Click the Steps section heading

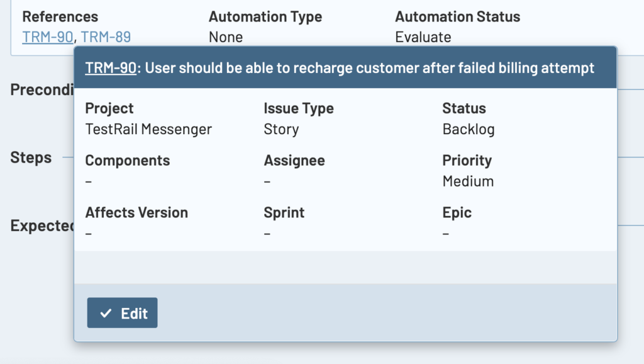coord(31,158)
